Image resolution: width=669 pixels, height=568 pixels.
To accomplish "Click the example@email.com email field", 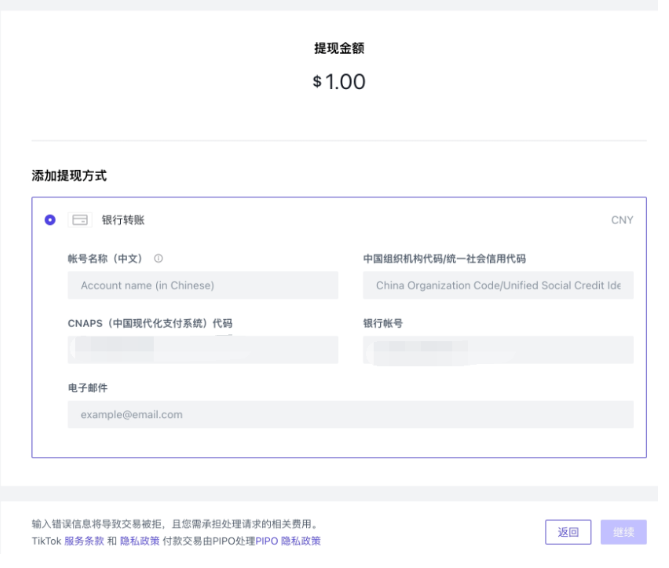I will (350, 414).
